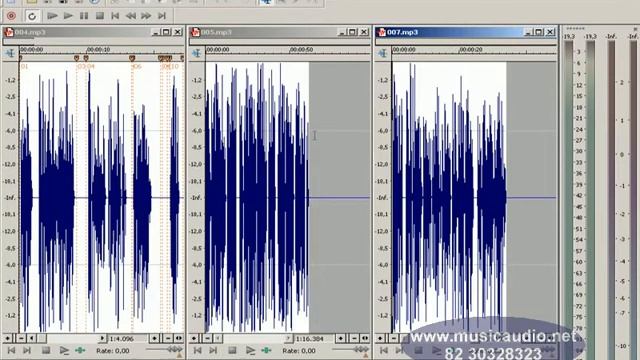Click Play All in the main transport toolbar
Viewport: 640px width, 360px height.
click(x=52, y=16)
